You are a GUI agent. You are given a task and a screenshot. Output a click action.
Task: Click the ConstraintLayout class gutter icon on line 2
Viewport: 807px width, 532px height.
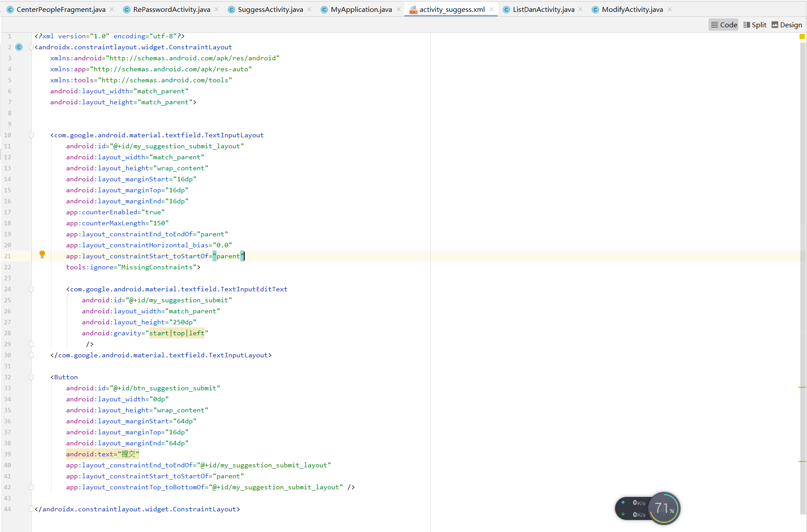pos(18,47)
